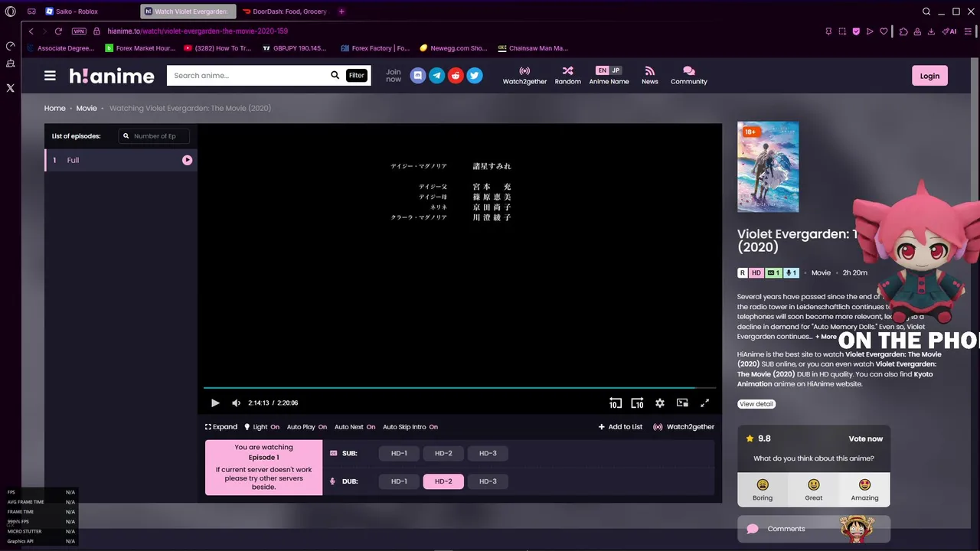The image size is (980, 551).
Task: Open browser extensions cube icon
Action: [x=903, y=31]
